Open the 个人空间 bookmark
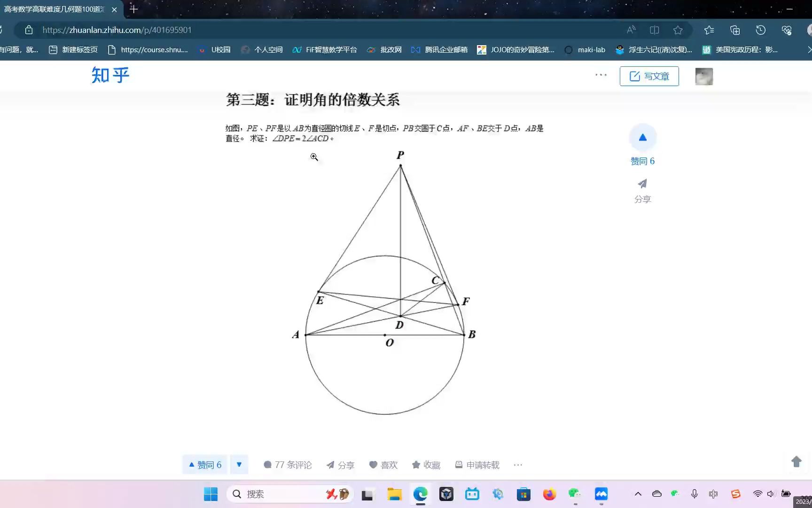This screenshot has height=508, width=812. click(262, 50)
